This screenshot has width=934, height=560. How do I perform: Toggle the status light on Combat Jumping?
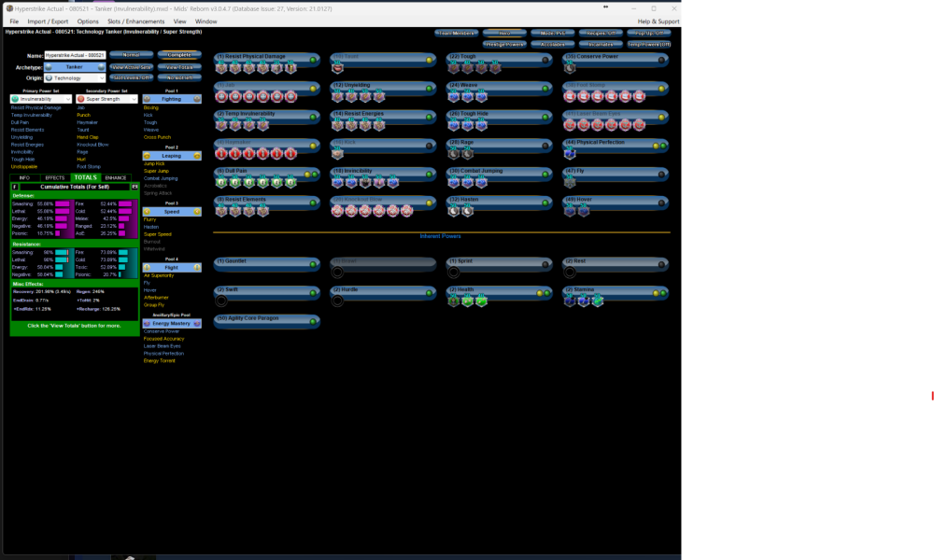[545, 174]
